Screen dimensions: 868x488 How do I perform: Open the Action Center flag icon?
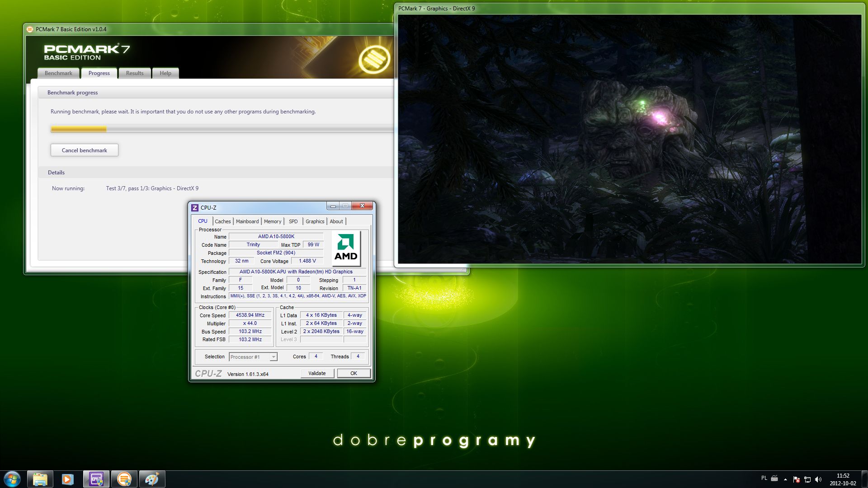tap(796, 479)
